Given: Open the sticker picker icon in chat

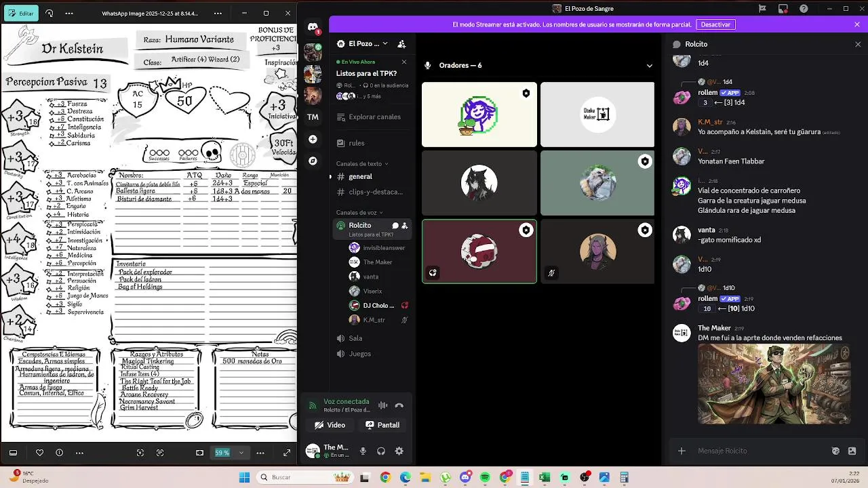Looking at the screenshot, I should [836, 451].
